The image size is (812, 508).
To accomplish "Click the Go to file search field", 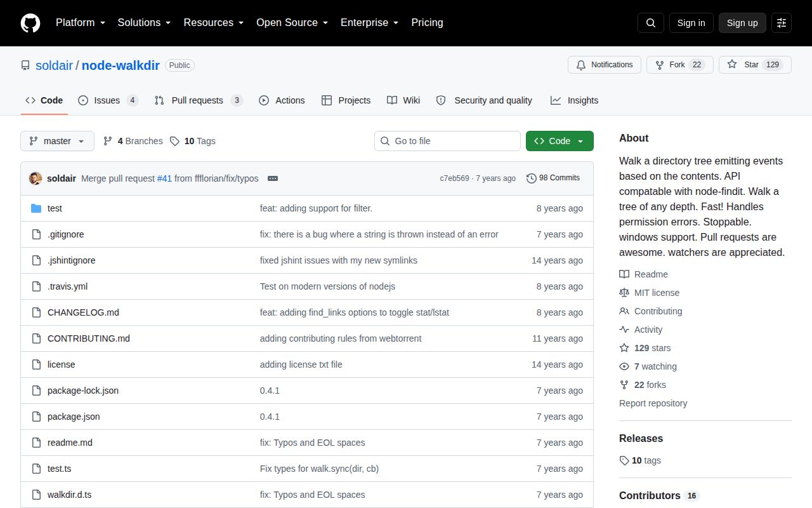I will click(x=447, y=141).
